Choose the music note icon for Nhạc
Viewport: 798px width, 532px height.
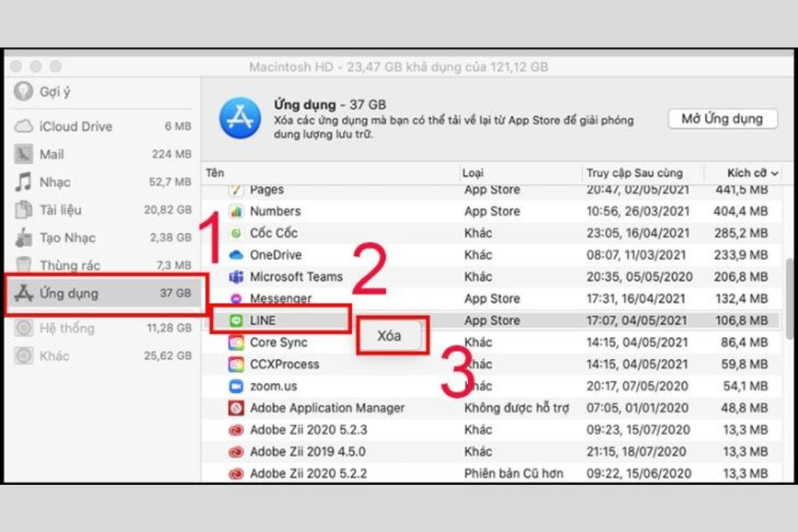tap(24, 182)
